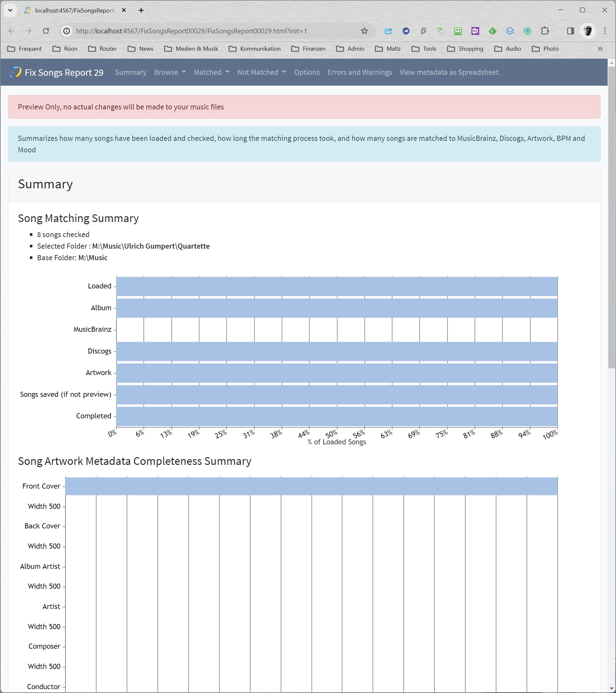Screen dimensions: 616x693
Task: Expand the Matched dropdown menu
Action: [x=211, y=72]
